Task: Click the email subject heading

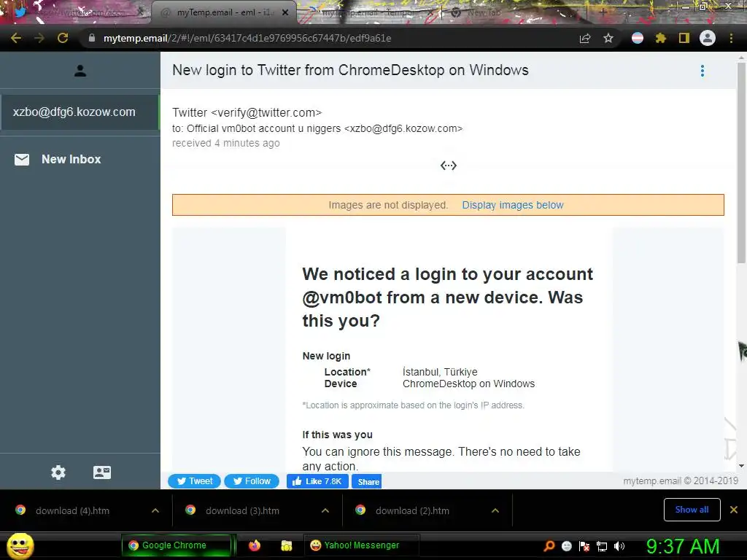Action: tap(350, 71)
